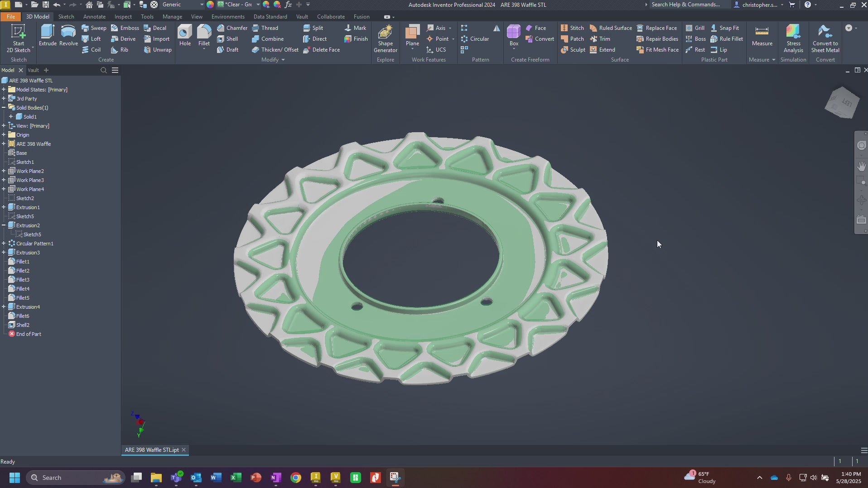Screen dimensions: 868x488
Task: Open Google Chrome from the taskbar
Action: [x=296, y=478]
